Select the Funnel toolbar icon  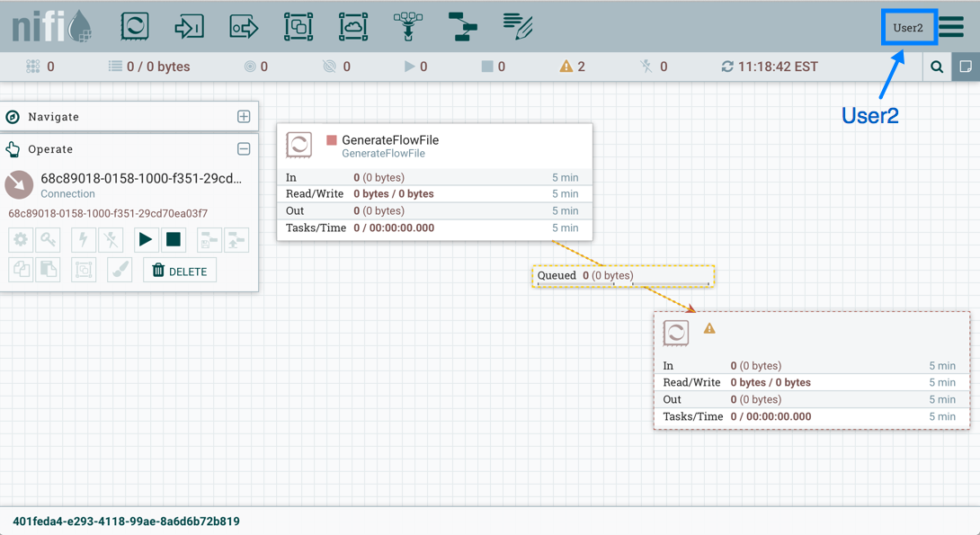[x=408, y=26]
